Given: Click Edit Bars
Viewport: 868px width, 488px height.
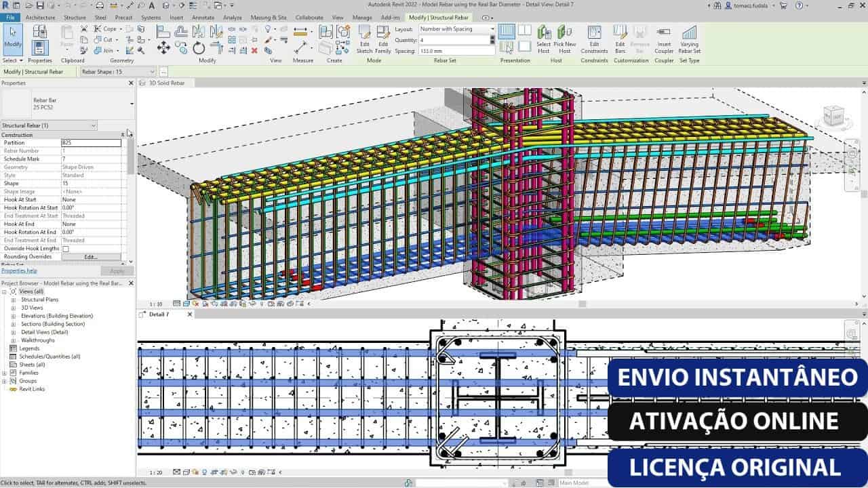Looking at the screenshot, I should click(x=620, y=40).
